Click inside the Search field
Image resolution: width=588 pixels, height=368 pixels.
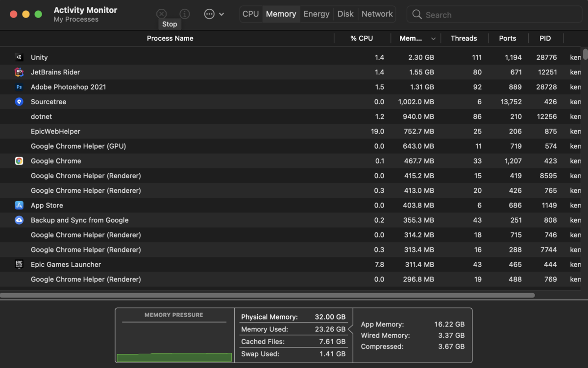tap(495, 15)
